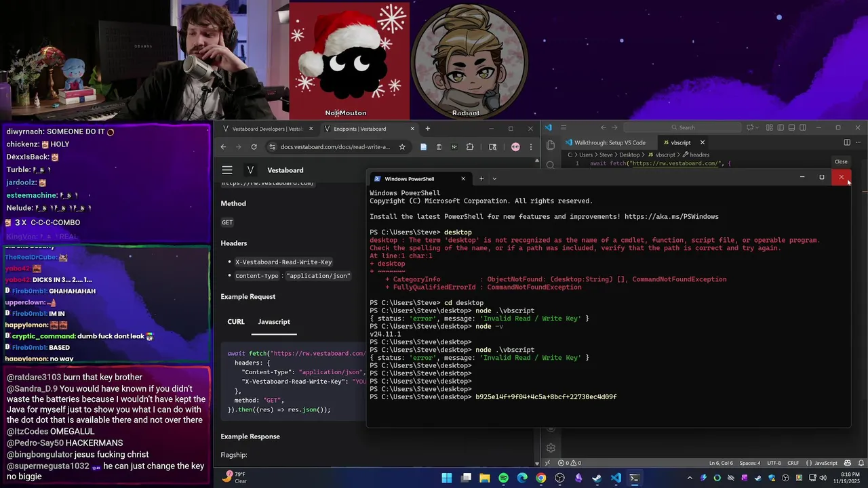868x488 pixels.
Task: Open VS Code Search in activity bar
Action: (x=551, y=164)
